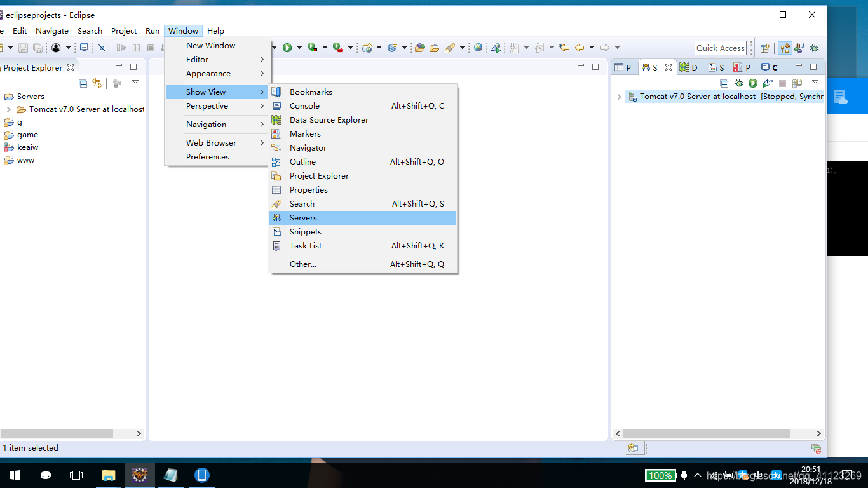Expand Tomcat v7.0 Server in Servers view

tap(619, 97)
